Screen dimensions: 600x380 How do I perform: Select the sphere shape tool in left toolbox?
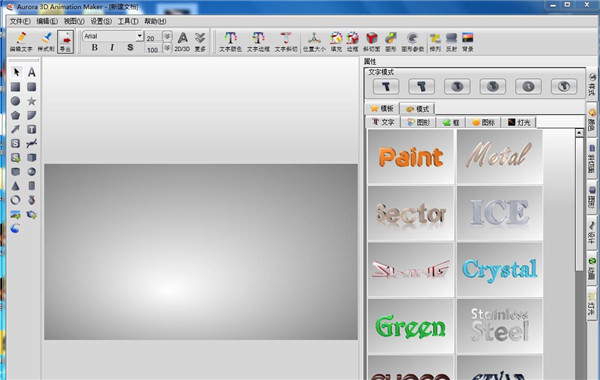point(32,172)
